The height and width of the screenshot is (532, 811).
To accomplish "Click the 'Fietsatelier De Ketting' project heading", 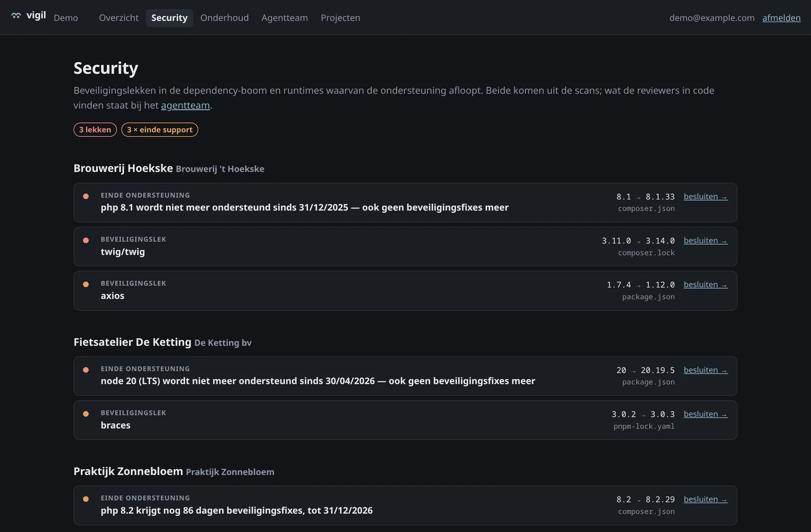I will (132, 342).
